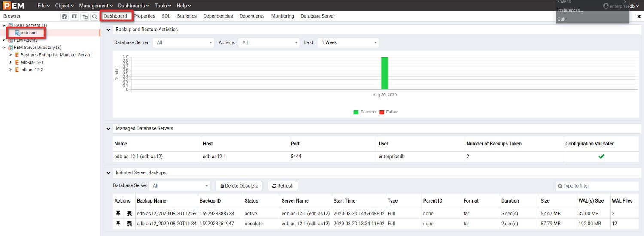Click the View Data grid icon in Browser

pos(75,17)
